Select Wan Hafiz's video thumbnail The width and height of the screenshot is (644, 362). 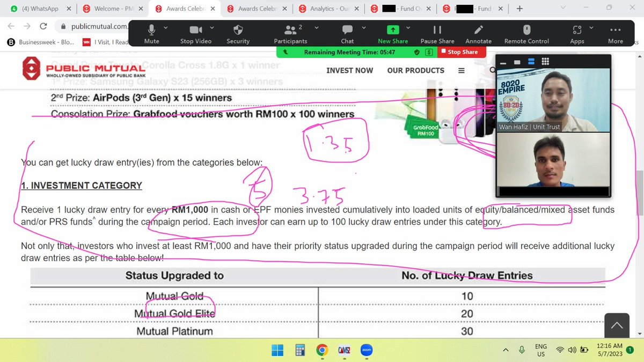[x=554, y=100]
